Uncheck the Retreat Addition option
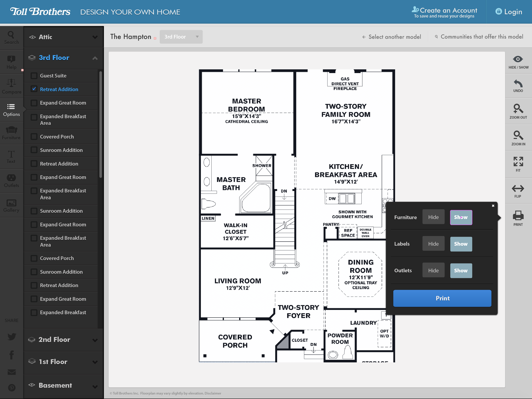The image size is (532, 399). coord(34,89)
